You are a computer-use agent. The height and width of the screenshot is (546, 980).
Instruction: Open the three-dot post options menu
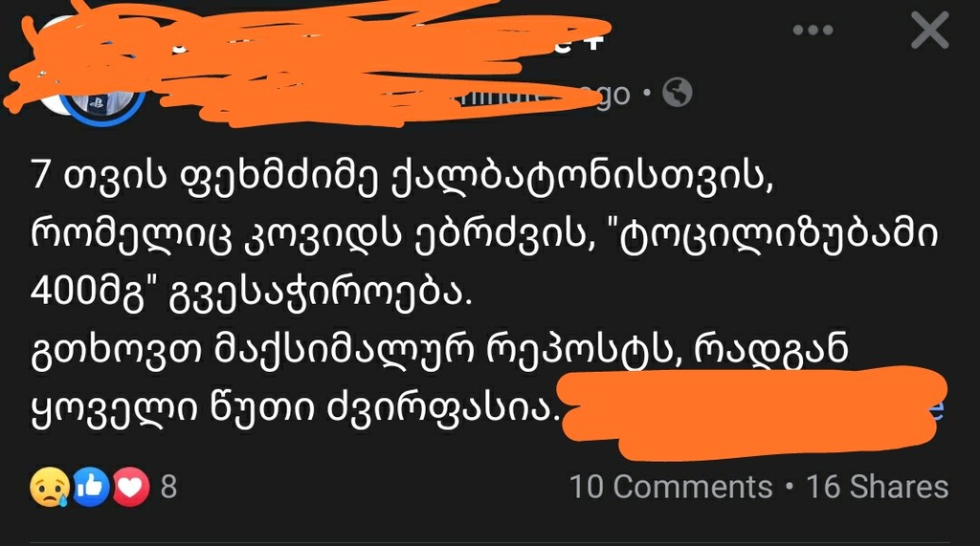pyautogui.click(x=813, y=30)
